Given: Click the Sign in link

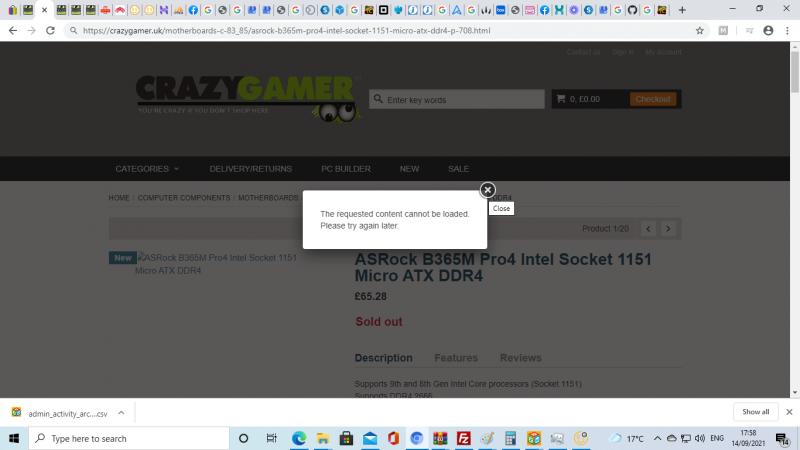Looking at the screenshot, I should [x=622, y=52].
